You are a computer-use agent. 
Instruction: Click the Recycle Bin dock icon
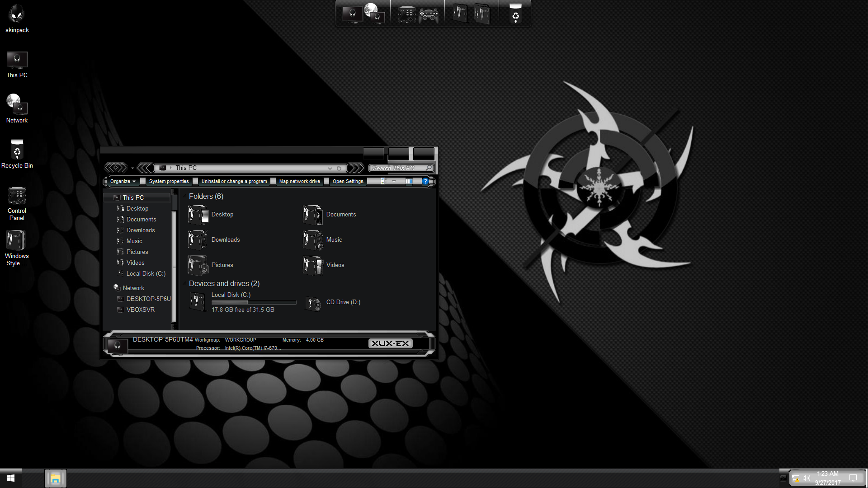click(x=515, y=14)
